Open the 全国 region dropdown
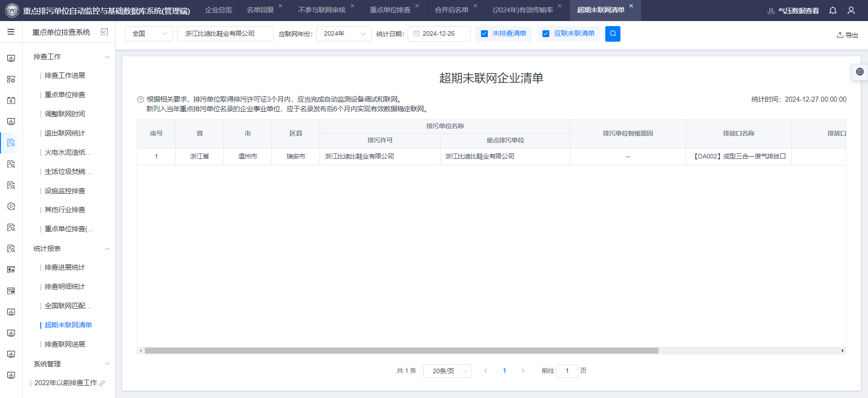 coord(149,33)
